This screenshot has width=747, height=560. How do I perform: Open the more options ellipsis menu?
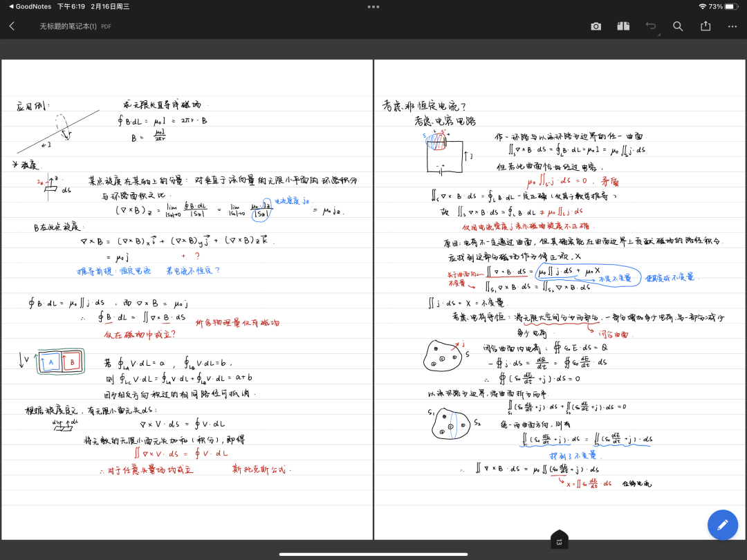pyautogui.click(x=732, y=26)
